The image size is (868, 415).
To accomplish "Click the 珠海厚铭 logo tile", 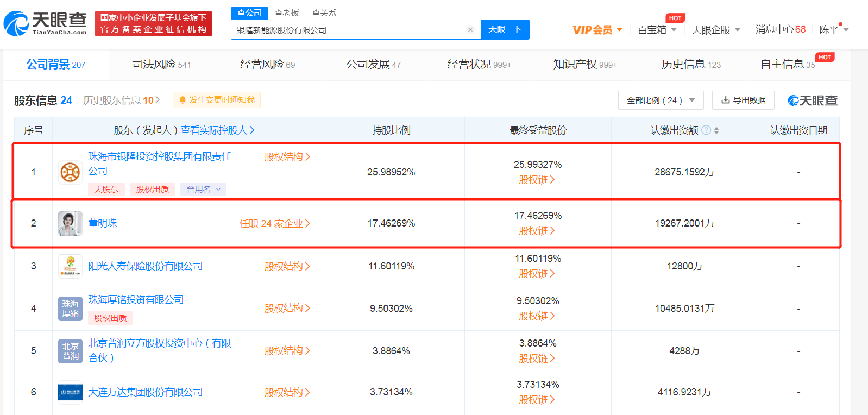I will point(70,309).
